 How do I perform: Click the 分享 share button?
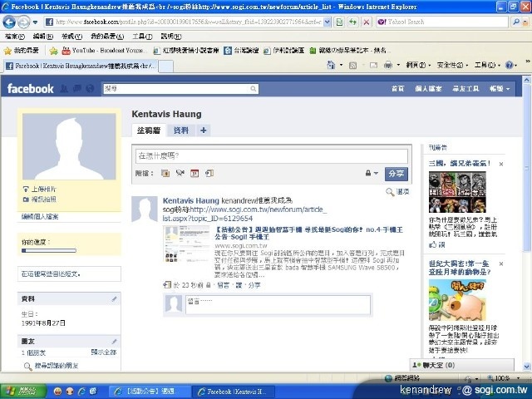[397, 173]
